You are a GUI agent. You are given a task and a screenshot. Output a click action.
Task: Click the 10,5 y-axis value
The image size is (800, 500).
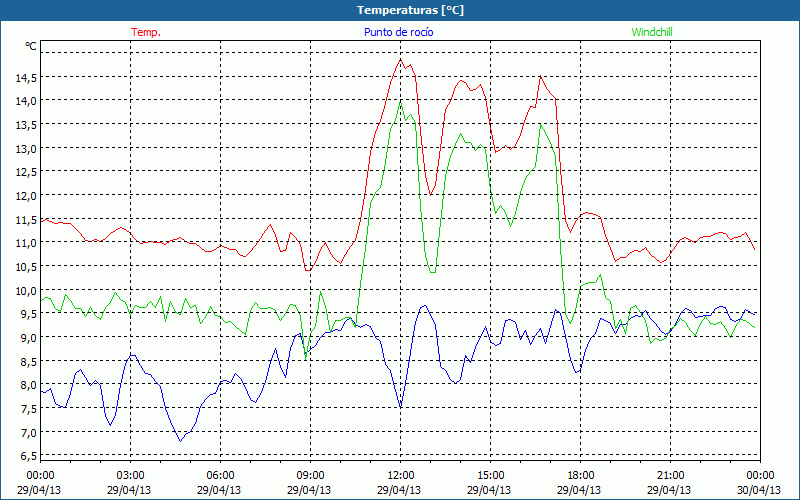click(26, 267)
